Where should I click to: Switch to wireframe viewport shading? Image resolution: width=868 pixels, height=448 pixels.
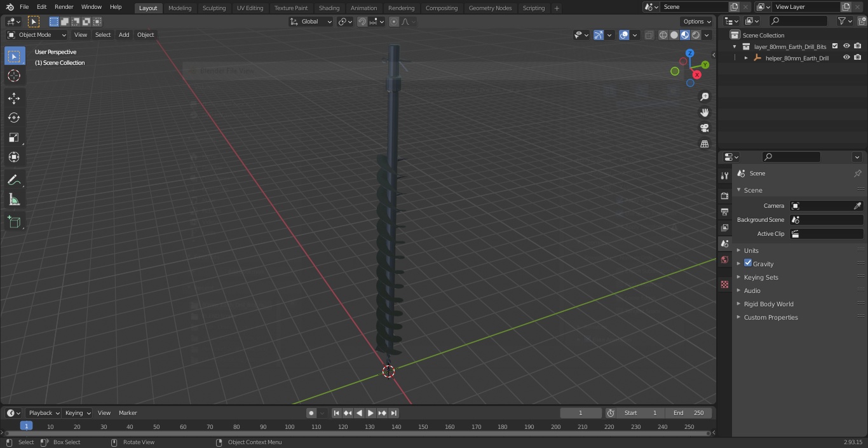tap(663, 35)
